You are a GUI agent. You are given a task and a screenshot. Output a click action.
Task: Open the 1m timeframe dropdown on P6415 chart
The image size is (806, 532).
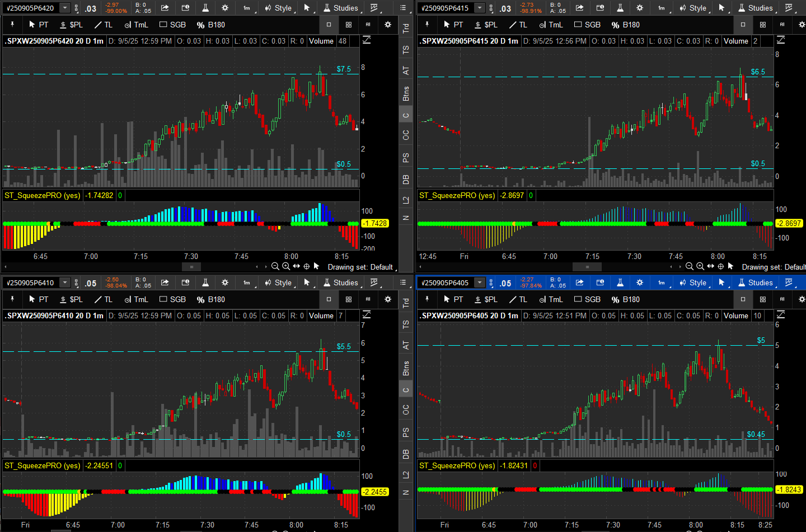tap(662, 8)
